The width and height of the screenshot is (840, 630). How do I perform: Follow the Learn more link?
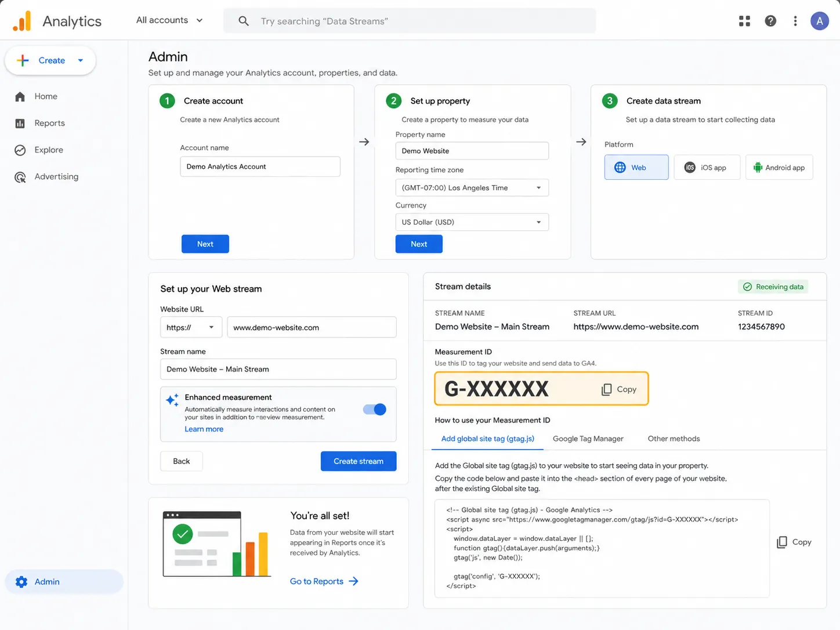coord(204,429)
